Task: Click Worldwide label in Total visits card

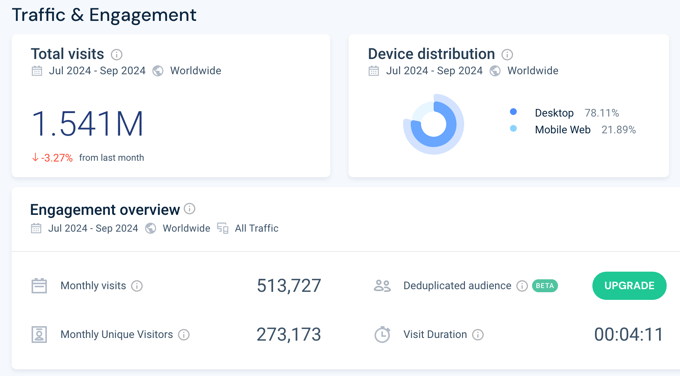Action: point(196,71)
